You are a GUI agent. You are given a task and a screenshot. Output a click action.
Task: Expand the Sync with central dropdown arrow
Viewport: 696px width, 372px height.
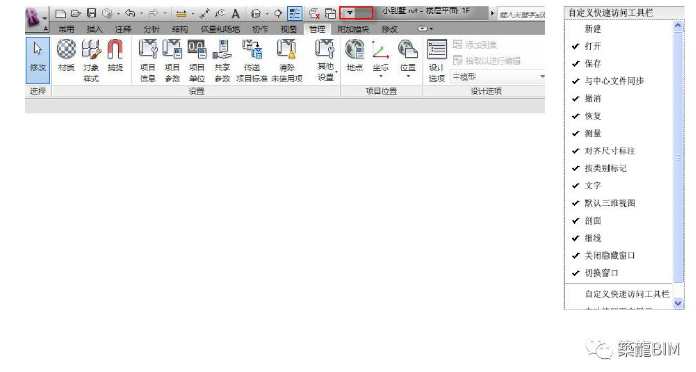click(119, 14)
